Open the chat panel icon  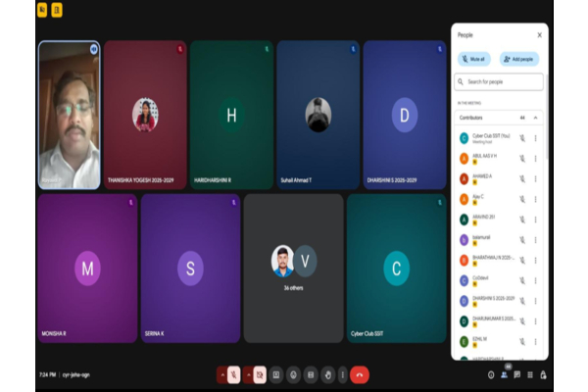point(517,374)
